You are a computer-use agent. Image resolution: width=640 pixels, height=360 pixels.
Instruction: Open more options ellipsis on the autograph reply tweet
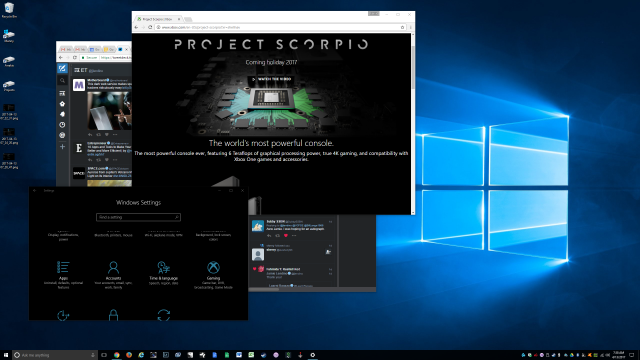click(294, 236)
